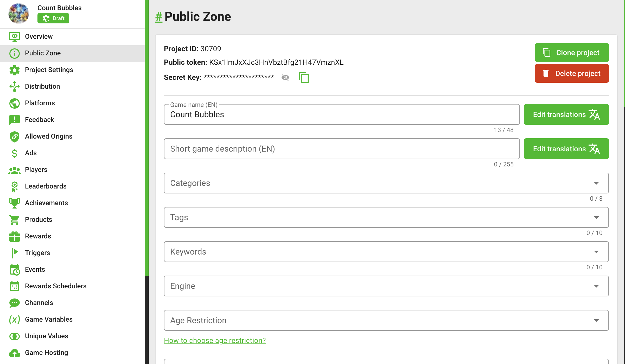
Task: Open 'How to choose age restriction?' link
Action: tap(215, 340)
